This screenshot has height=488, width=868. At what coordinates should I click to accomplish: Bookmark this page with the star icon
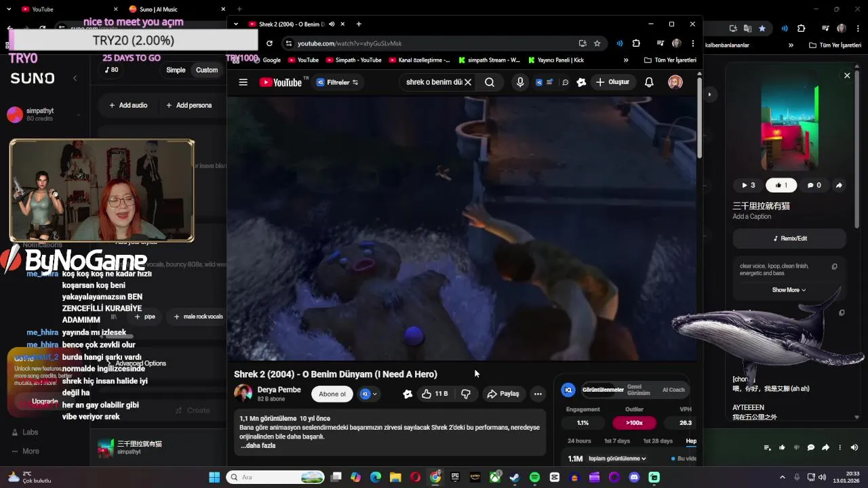[597, 43]
